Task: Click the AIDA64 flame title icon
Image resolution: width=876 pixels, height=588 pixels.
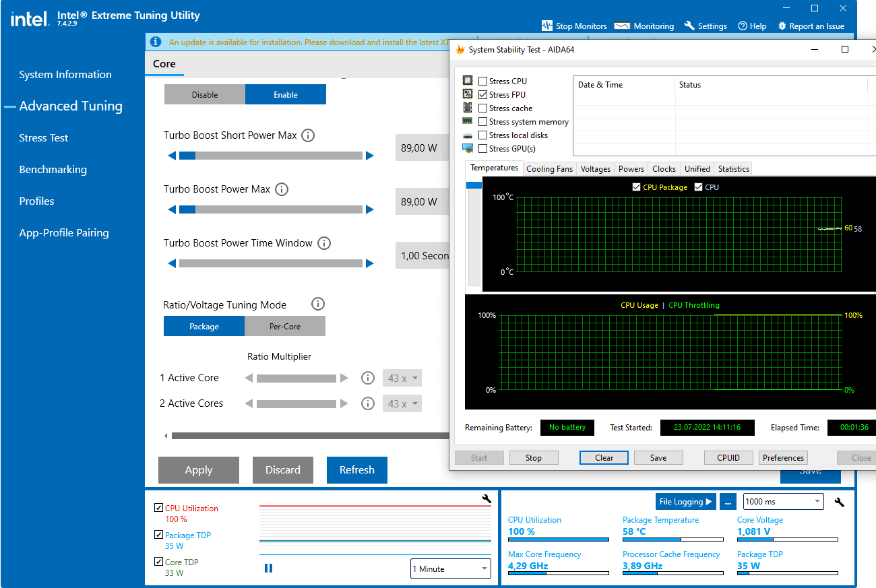Action: pyautogui.click(x=460, y=49)
